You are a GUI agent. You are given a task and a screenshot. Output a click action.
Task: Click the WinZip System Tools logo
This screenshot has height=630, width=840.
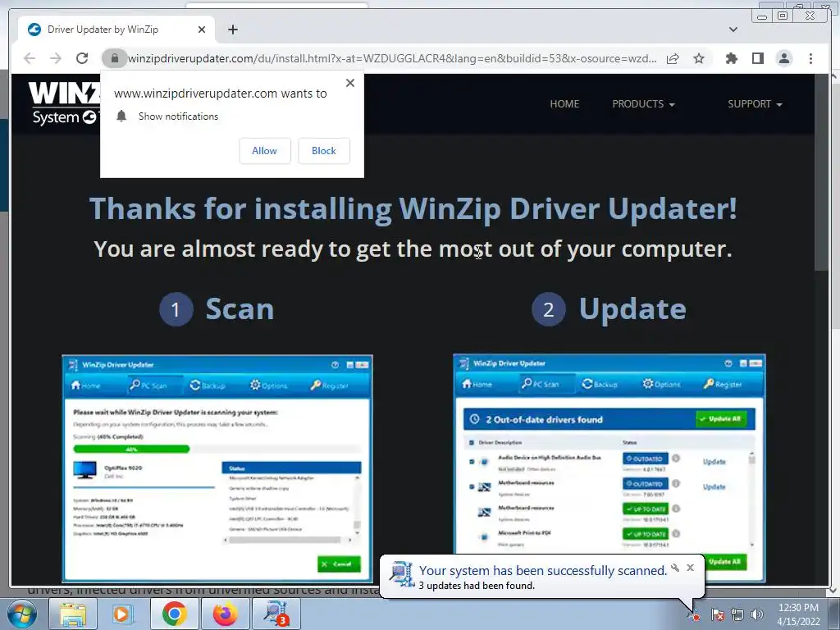click(x=64, y=103)
